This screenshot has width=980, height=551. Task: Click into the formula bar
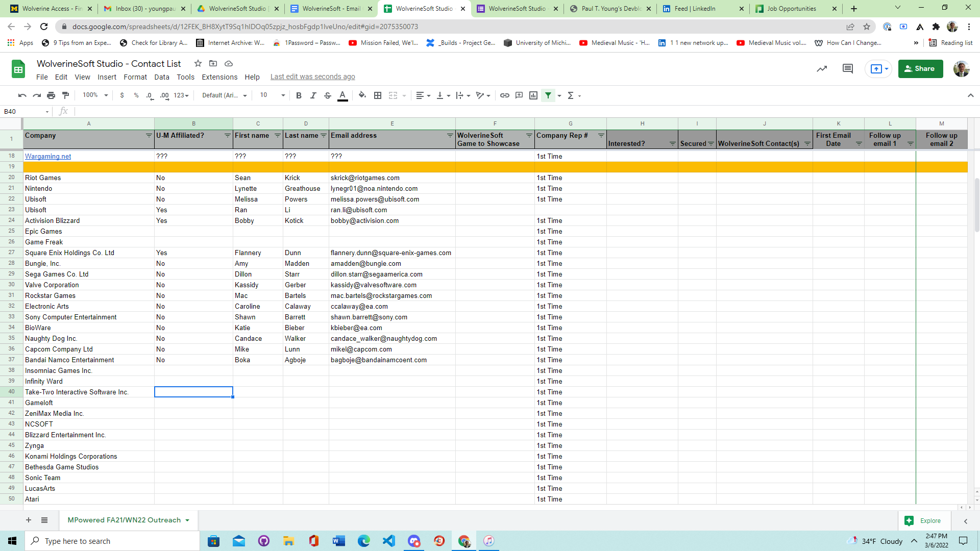pos(526,111)
